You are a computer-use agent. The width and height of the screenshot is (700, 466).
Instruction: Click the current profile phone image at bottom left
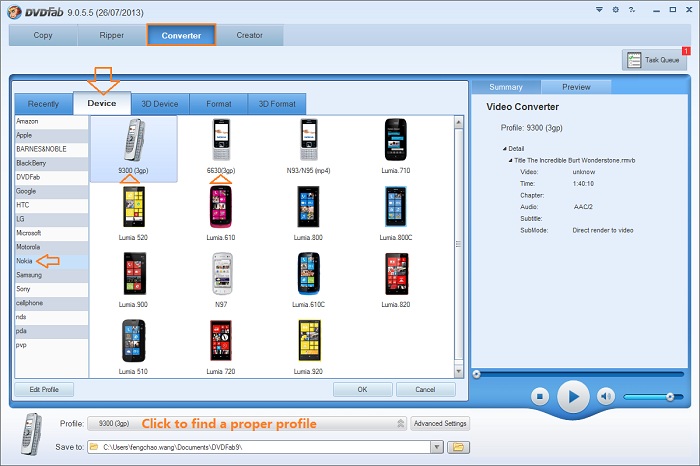click(x=32, y=434)
